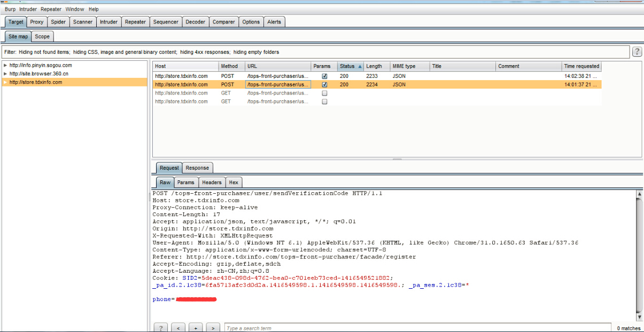Select the Request tab
The image size is (644, 332).
click(x=169, y=168)
